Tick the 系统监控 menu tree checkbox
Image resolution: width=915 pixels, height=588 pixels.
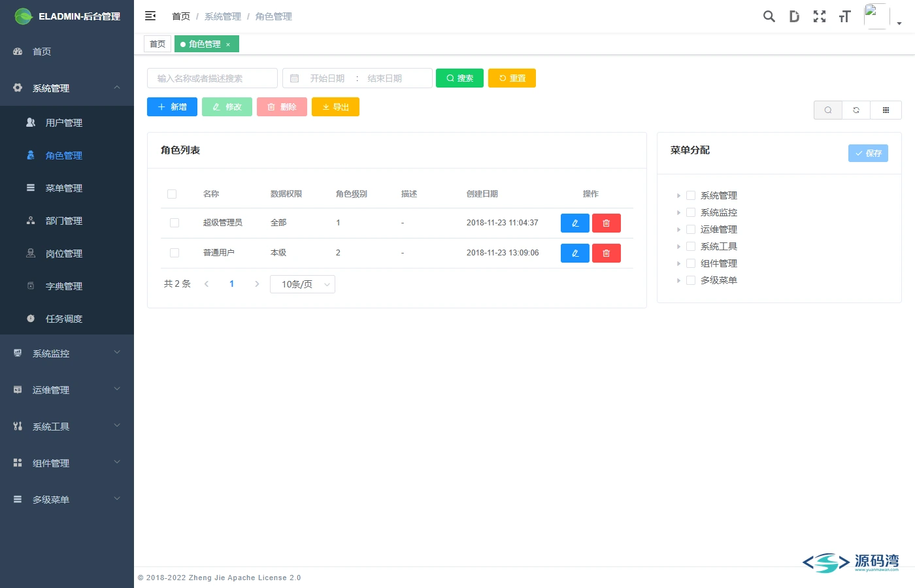(691, 212)
